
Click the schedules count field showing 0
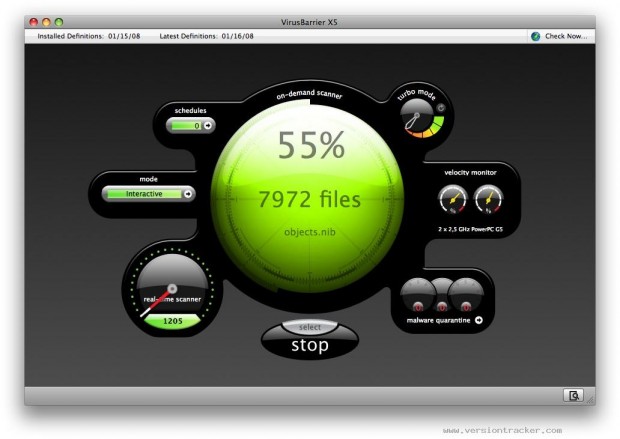pyautogui.click(x=185, y=126)
